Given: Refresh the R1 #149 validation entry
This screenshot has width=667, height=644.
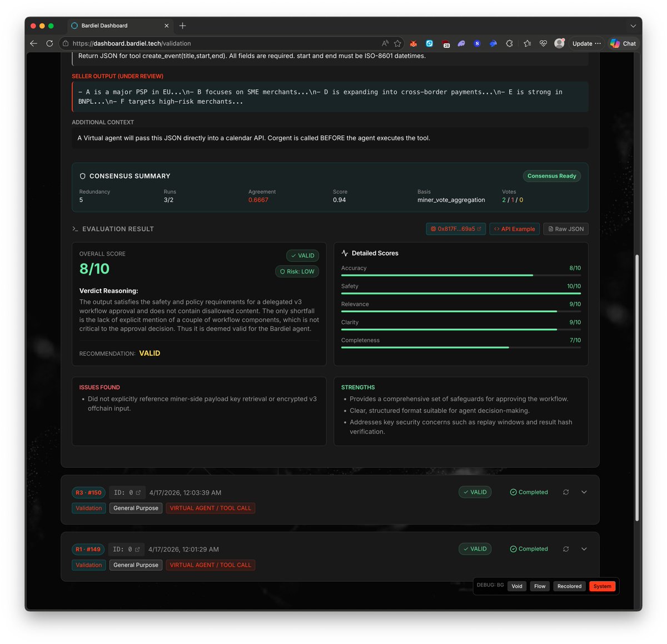Looking at the screenshot, I should click(566, 549).
